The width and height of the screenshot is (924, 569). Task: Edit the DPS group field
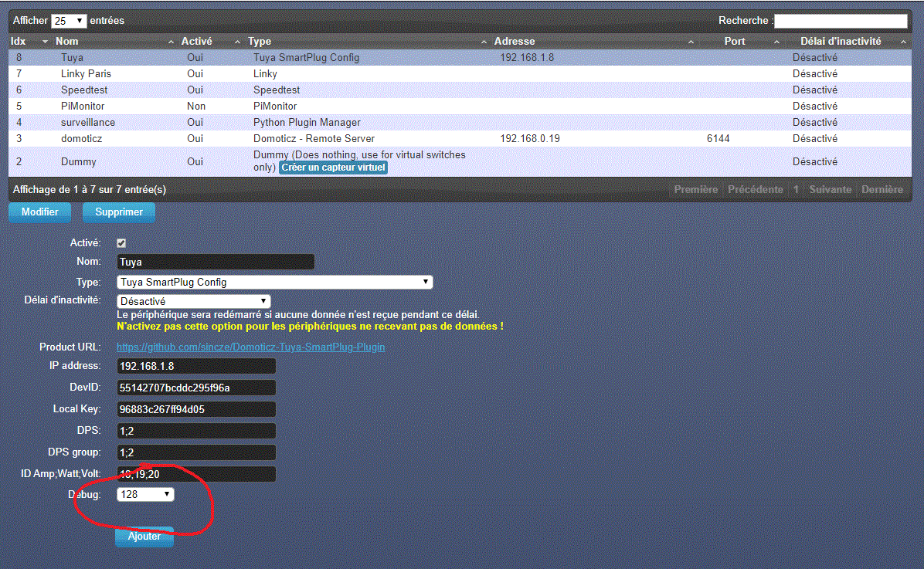tap(196, 452)
